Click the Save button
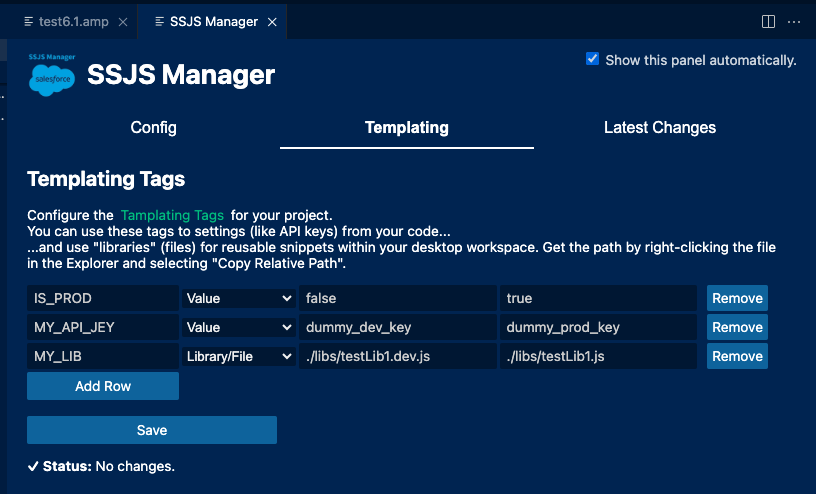Screen dimensions: 816x494 pyautogui.click(x=152, y=430)
